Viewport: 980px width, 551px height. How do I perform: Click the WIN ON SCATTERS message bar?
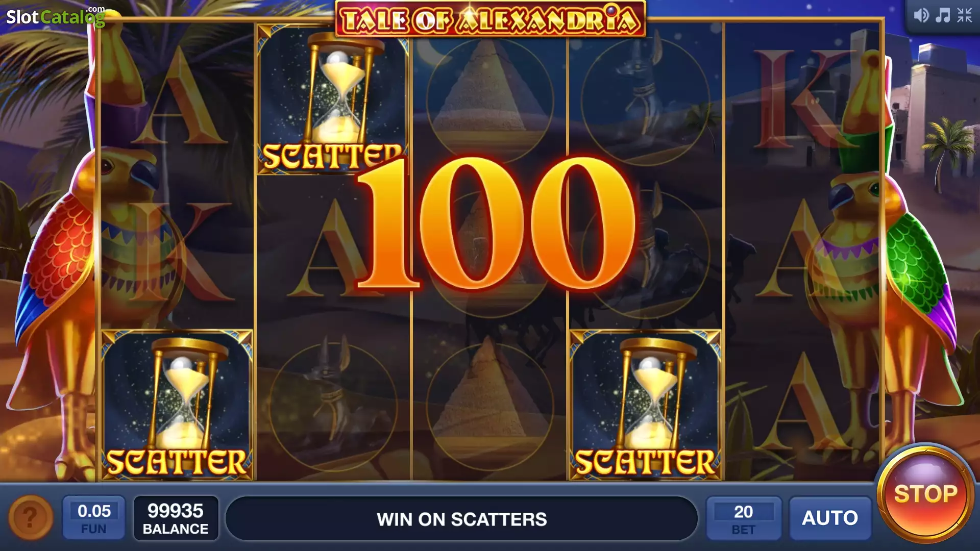(461, 519)
